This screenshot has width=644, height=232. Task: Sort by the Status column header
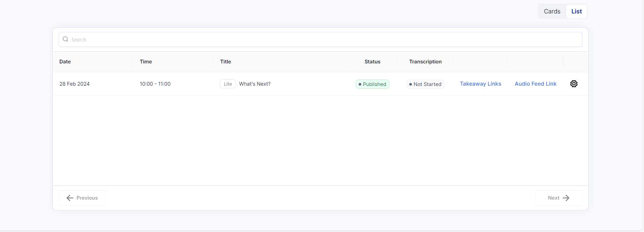372,62
